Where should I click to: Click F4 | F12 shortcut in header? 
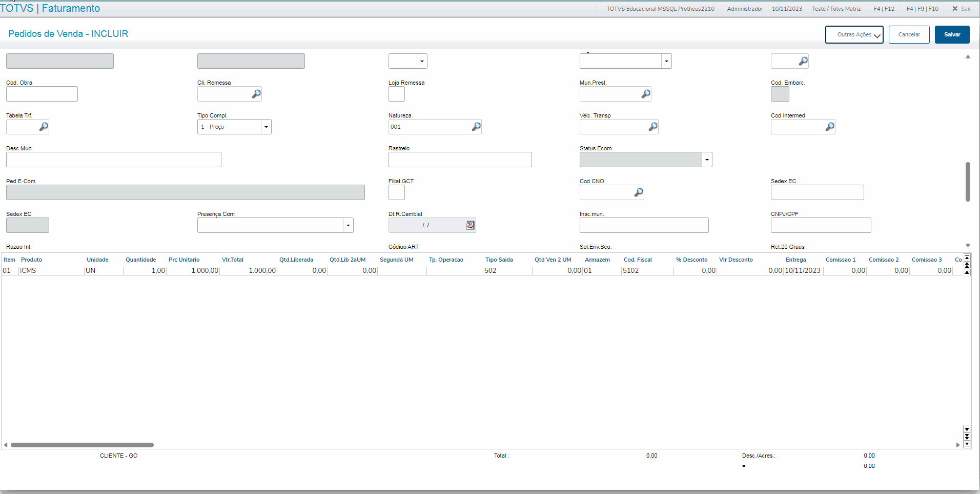click(884, 9)
